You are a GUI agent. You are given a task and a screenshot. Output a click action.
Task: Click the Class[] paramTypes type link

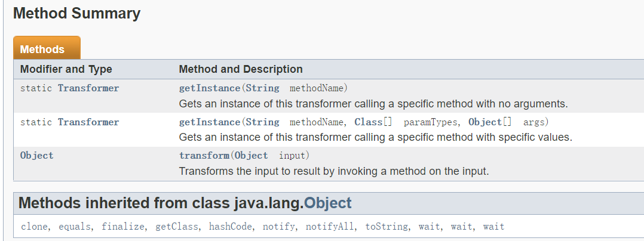[369, 122]
